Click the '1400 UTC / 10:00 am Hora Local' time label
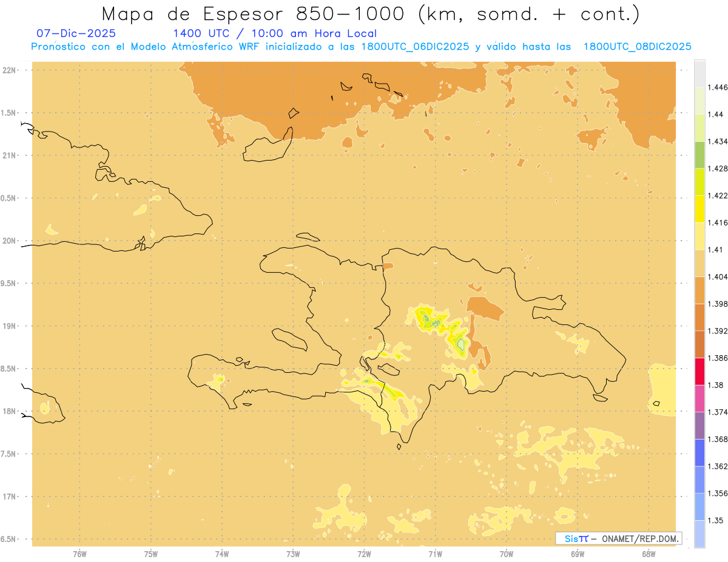This screenshot has height=562, width=728. click(x=275, y=34)
